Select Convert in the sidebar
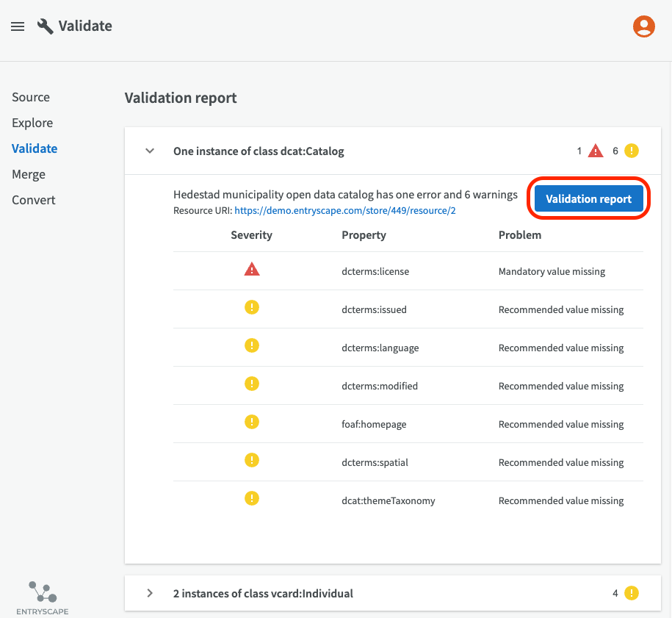This screenshot has width=672, height=618. point(33,200)
